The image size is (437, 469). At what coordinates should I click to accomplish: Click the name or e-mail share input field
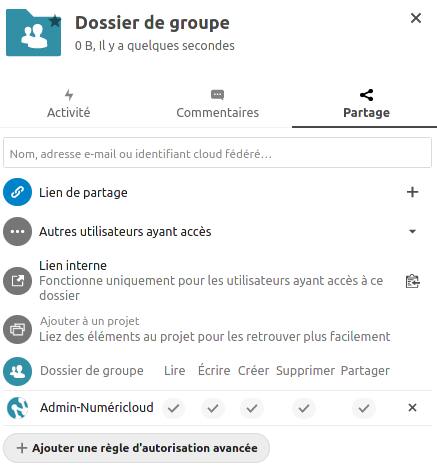217,153
